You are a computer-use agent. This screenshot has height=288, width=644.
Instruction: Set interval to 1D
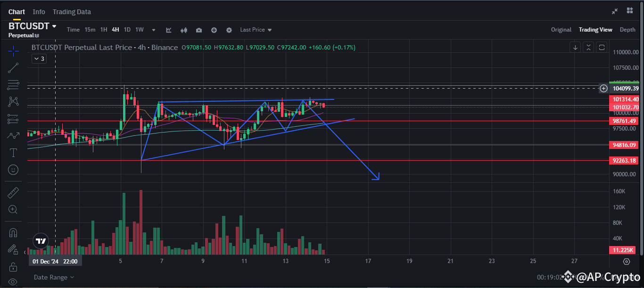127,30
